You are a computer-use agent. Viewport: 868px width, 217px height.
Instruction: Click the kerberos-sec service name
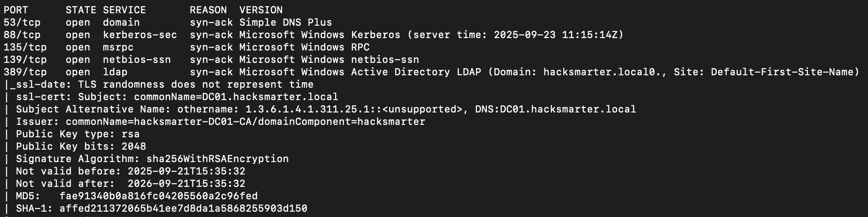140,35
